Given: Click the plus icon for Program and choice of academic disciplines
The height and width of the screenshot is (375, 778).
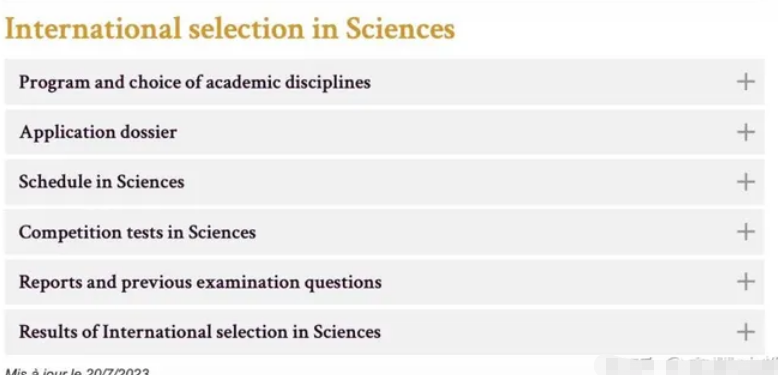Looking at the screenshot, I should [x=746, y=82].
